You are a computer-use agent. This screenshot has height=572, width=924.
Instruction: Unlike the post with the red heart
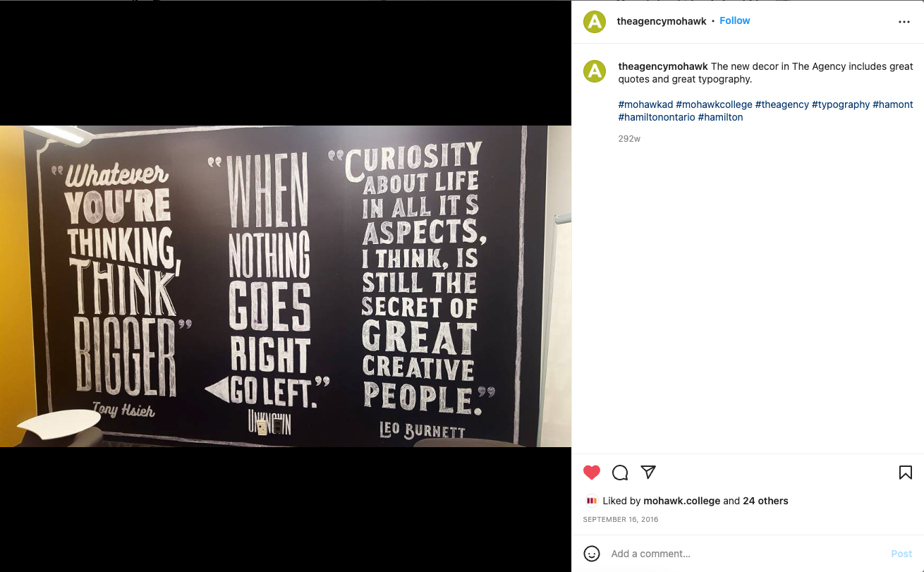[592, 473]
